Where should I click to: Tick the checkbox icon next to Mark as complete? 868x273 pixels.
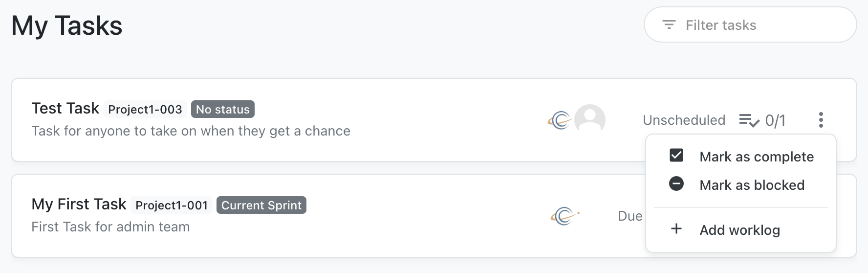[676, 155]
